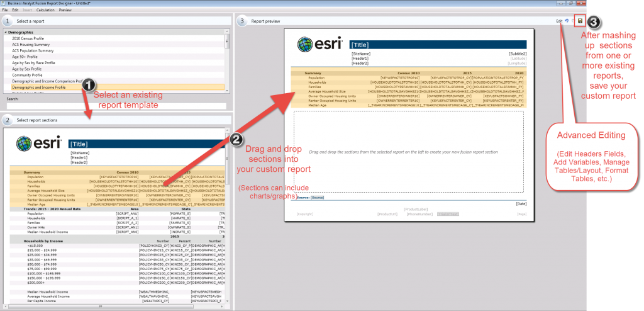The image size is (644, 311).
Task: Click the [Date] field in the preview footer
Action: [521, 204]
